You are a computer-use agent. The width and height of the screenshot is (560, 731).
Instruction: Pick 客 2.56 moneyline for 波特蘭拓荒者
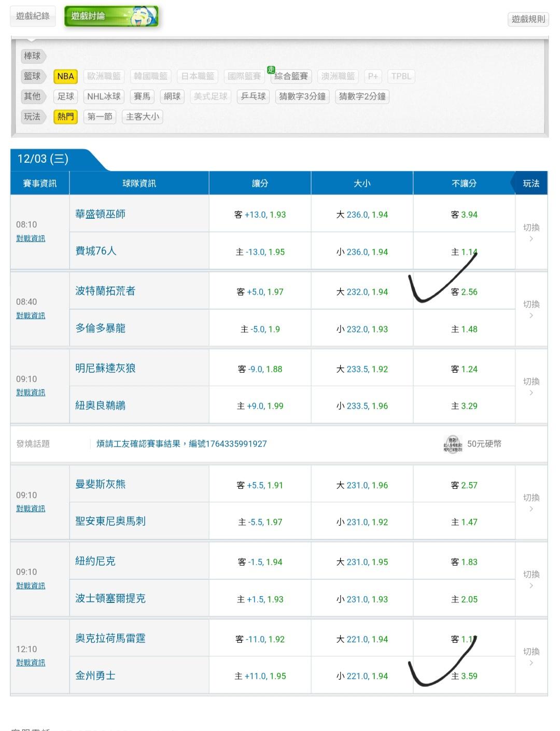(464, 292)
